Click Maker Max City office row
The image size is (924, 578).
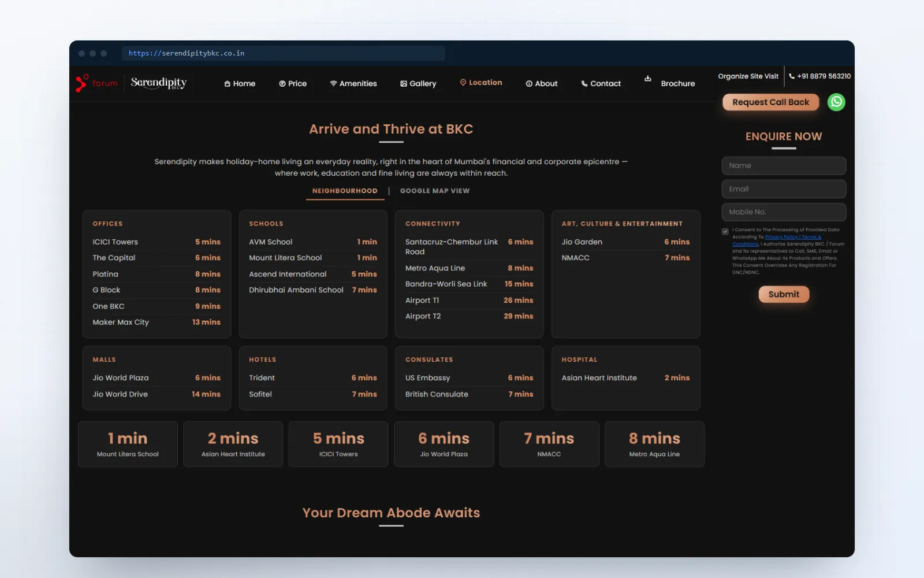pyautogui.click(x=157, y=323)
